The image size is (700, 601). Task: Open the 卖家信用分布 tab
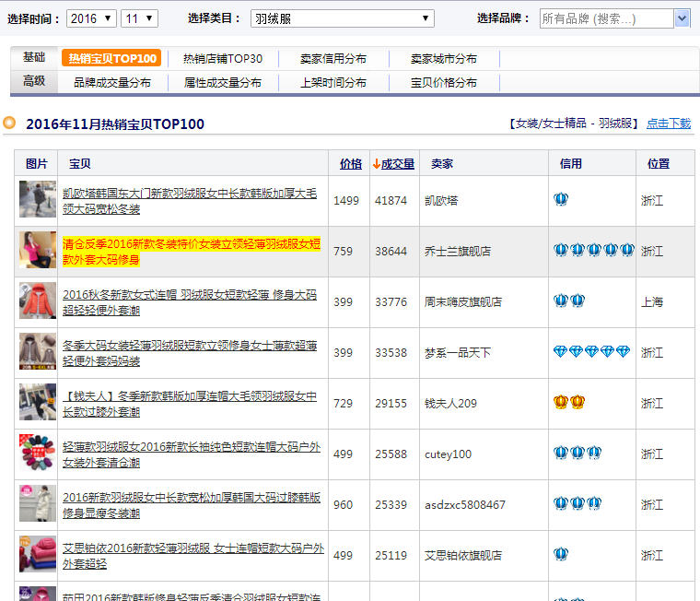pyautogui.click(x=332, y=59)
